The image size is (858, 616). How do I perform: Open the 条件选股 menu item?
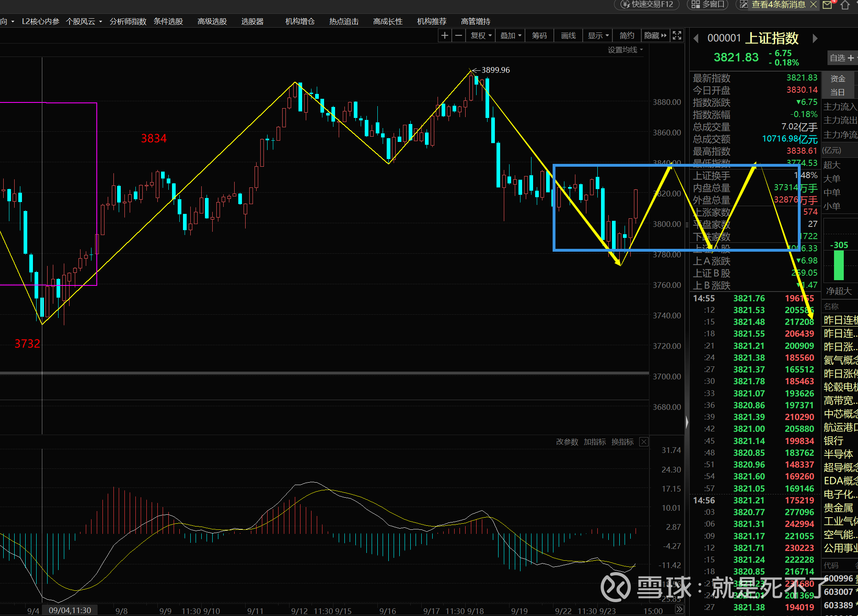[168, 22]
